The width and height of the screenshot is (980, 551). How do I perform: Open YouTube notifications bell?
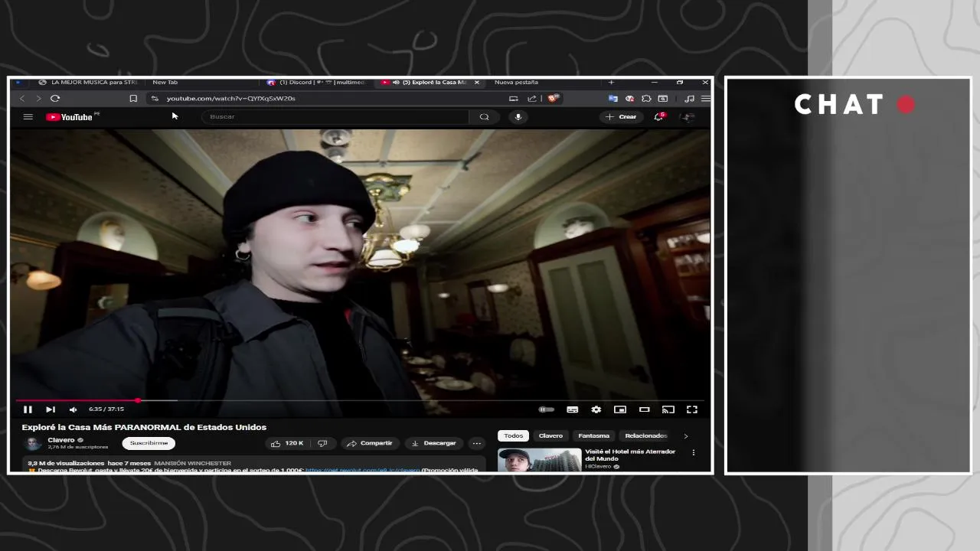pos(658,117)
